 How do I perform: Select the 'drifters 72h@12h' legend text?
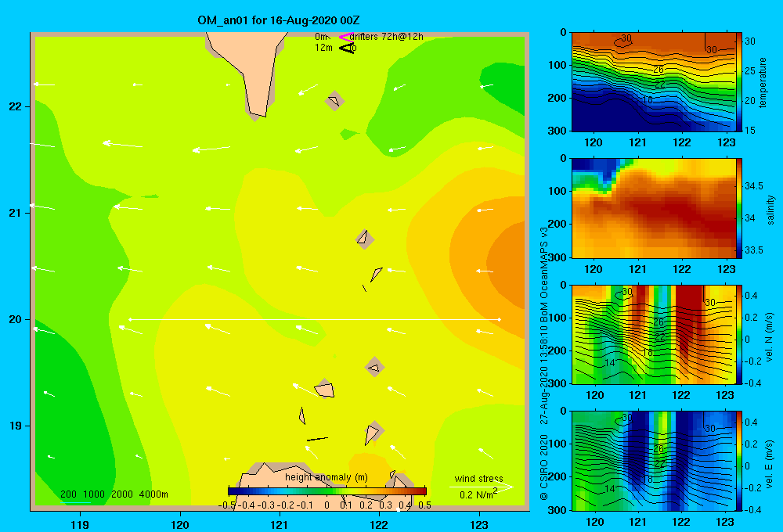387,37
